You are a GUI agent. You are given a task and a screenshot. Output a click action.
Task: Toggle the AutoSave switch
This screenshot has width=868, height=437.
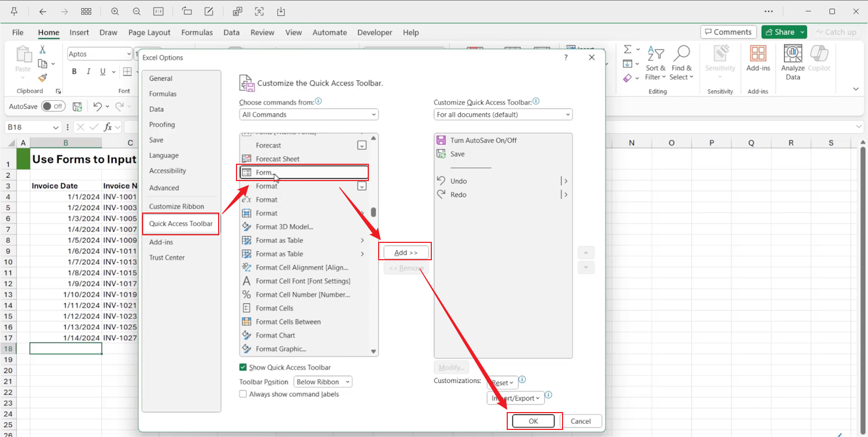pos(54,106)
